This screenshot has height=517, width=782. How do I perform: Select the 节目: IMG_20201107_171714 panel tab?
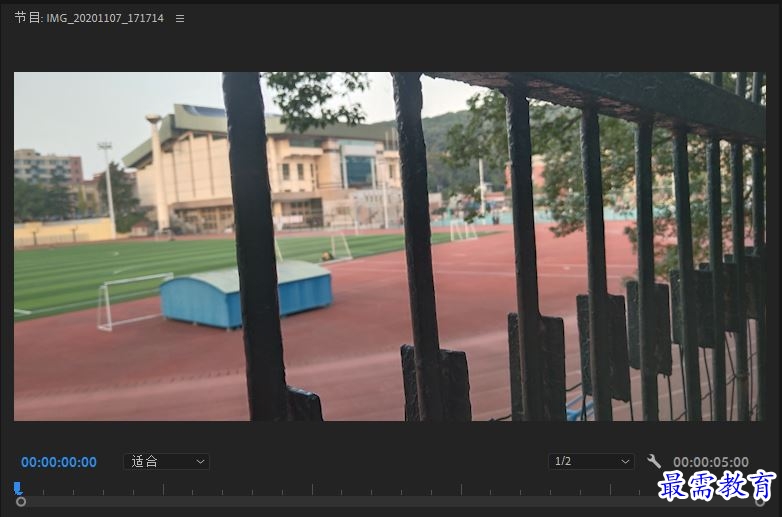pos(89,18)
